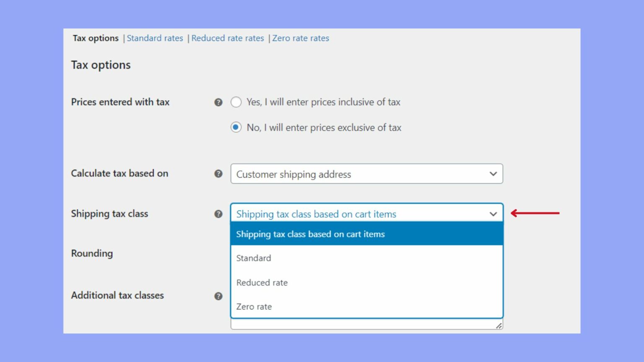The width and height of the screenshot is (644, 362).
Task: Open the Reduced rate rates page
Action: coord(228,38)
